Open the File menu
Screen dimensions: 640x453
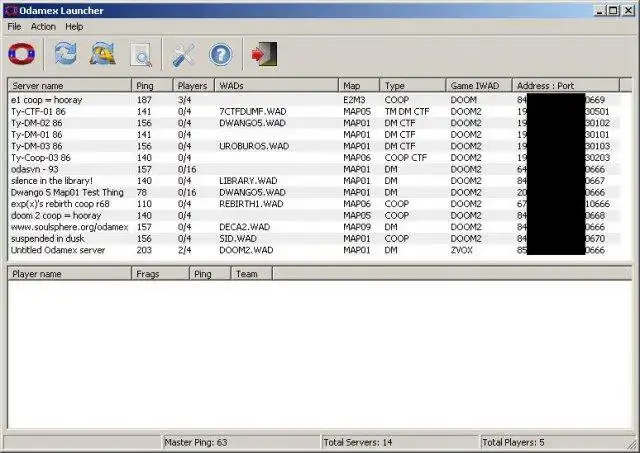coord(14,27)
